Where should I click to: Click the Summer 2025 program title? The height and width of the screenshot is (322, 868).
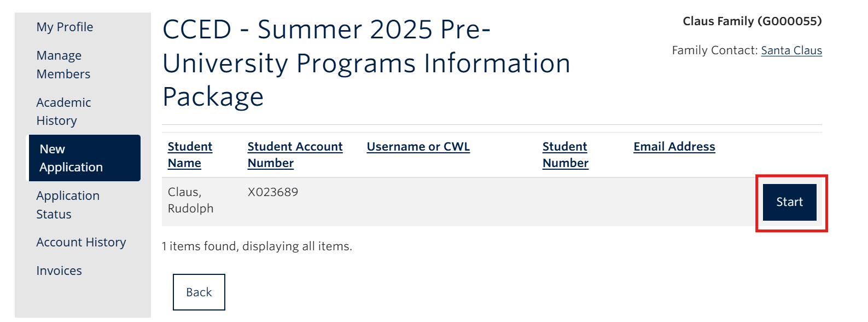tap(365, 63)
